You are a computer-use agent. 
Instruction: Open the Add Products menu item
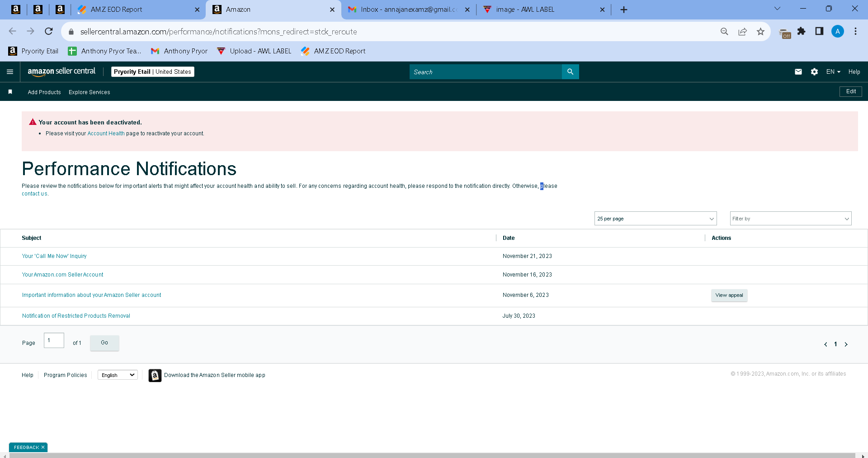click(44, 92)
